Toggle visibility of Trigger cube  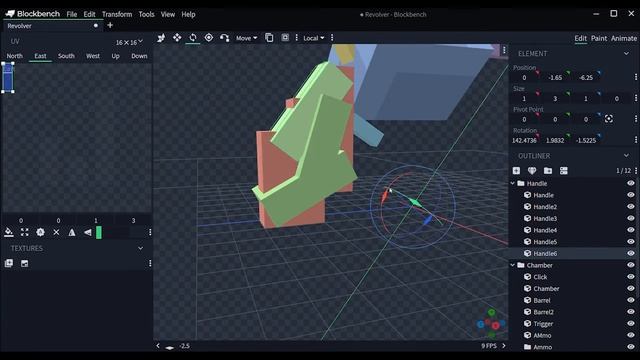tap(631, 324)
